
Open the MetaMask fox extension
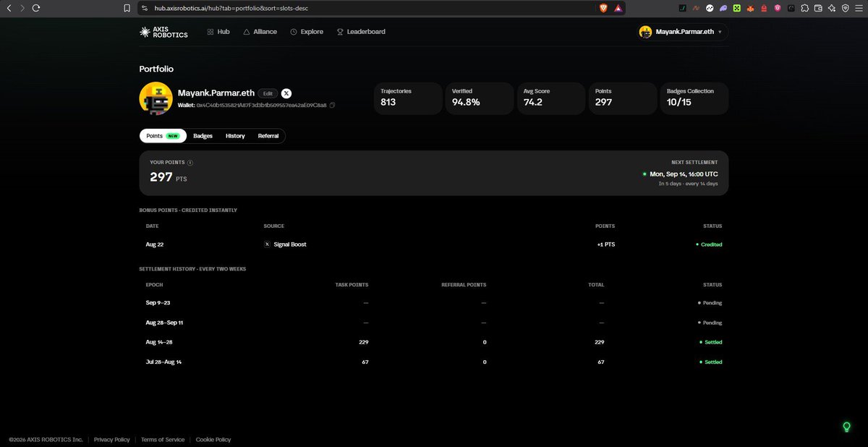click(750, 8)
